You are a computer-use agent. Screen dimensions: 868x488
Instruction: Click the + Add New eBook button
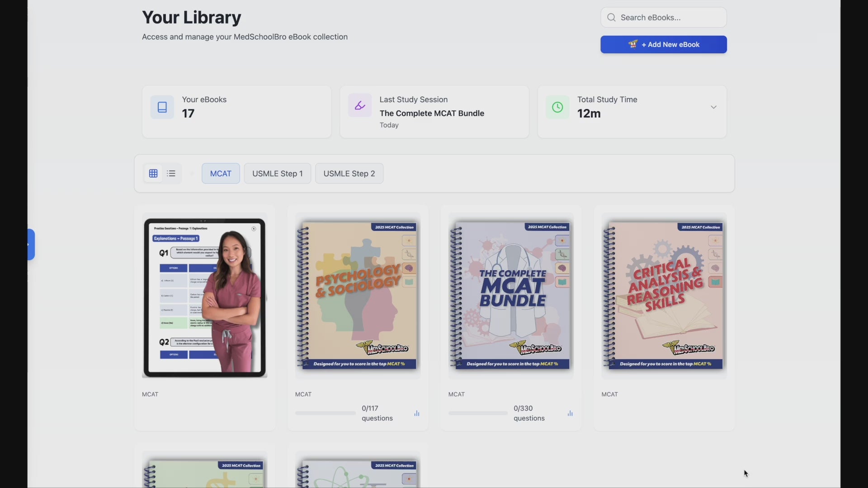[x=663, y=44]
